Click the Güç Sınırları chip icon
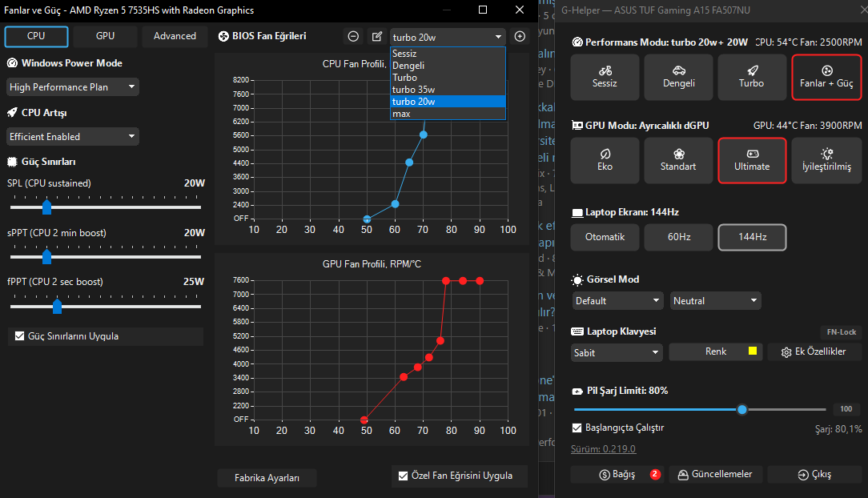Viewport: 868px width, 498px height. 12,162
